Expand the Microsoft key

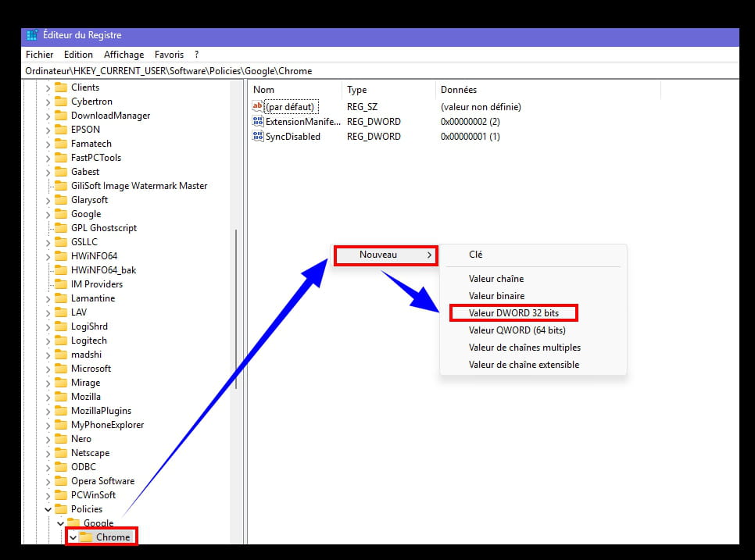point(48,369)
